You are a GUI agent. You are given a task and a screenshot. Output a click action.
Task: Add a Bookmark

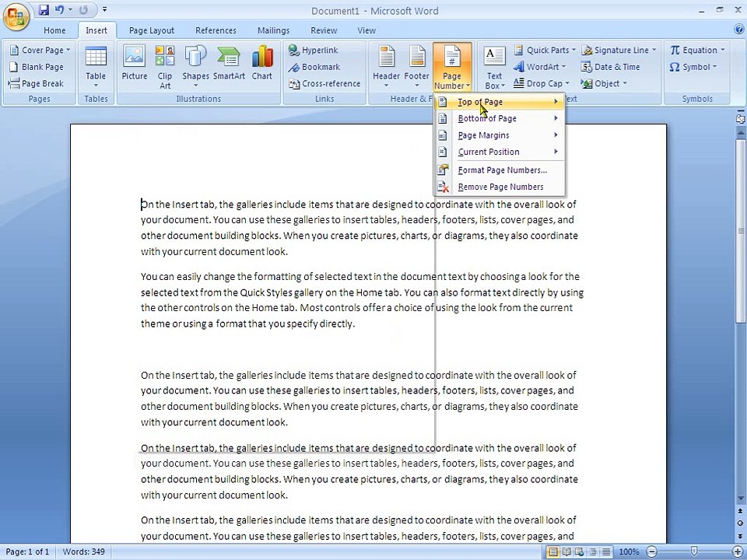click(314, 67)
